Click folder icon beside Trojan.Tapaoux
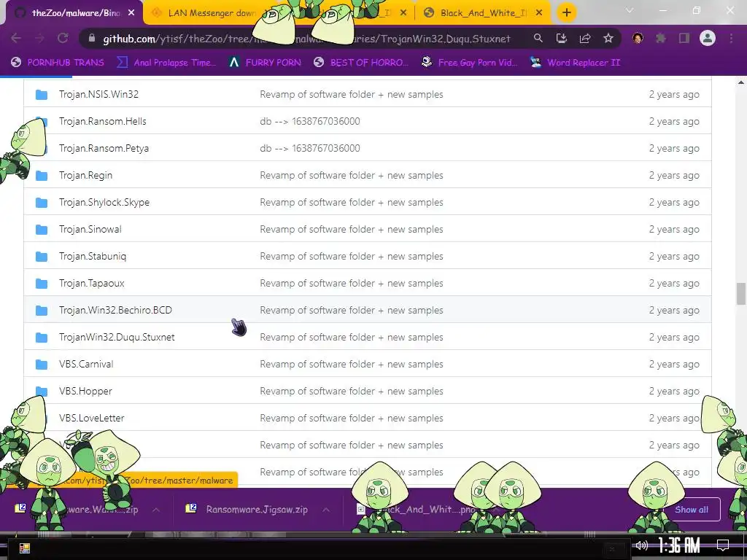This screenshot has height=560, width=747. point(42,284)
